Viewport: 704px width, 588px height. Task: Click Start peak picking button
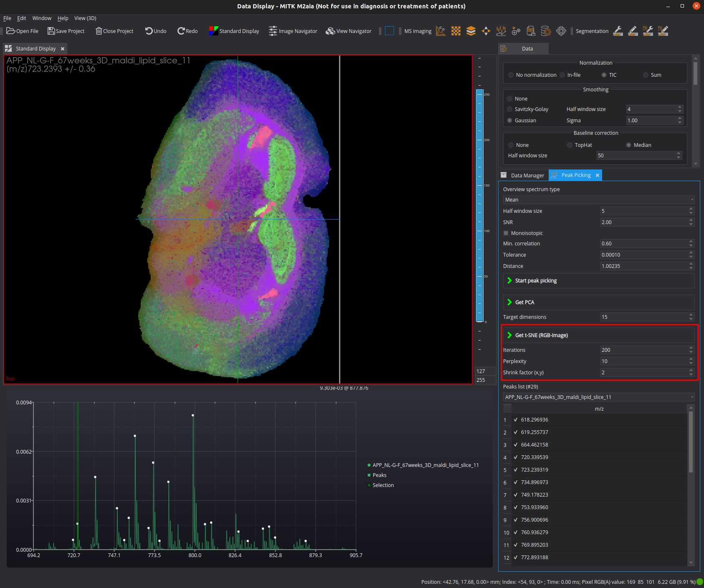click(x=599, y=281)
